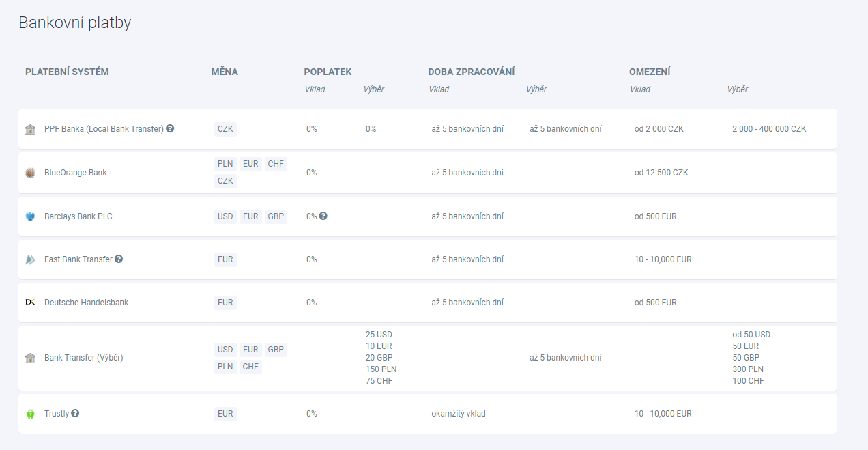Open the help icon beside Trustly
This screenshot has height=450, width=868.
click(75, 413)
